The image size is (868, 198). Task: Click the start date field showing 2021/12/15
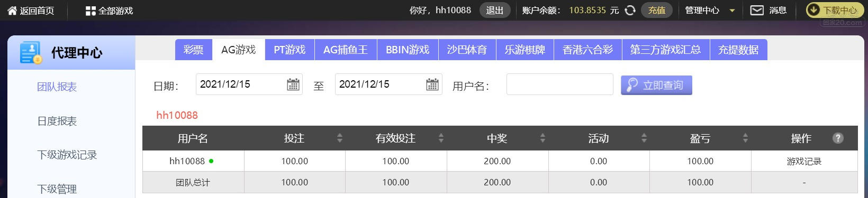coord(249,84)
